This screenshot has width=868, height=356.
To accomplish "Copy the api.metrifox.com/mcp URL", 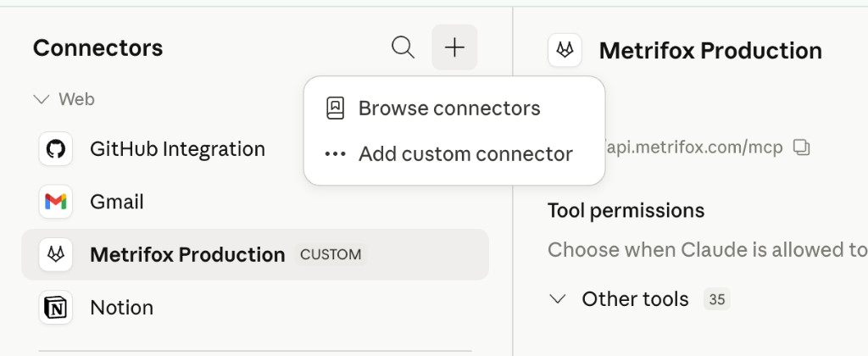I will click(x=801, y=147).
